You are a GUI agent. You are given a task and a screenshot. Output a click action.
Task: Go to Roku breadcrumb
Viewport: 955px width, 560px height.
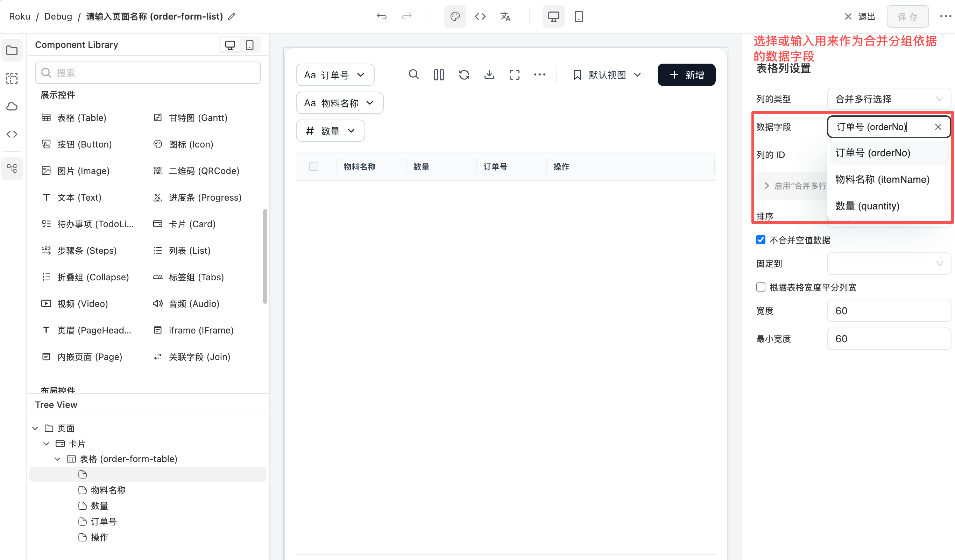[20, 16]
